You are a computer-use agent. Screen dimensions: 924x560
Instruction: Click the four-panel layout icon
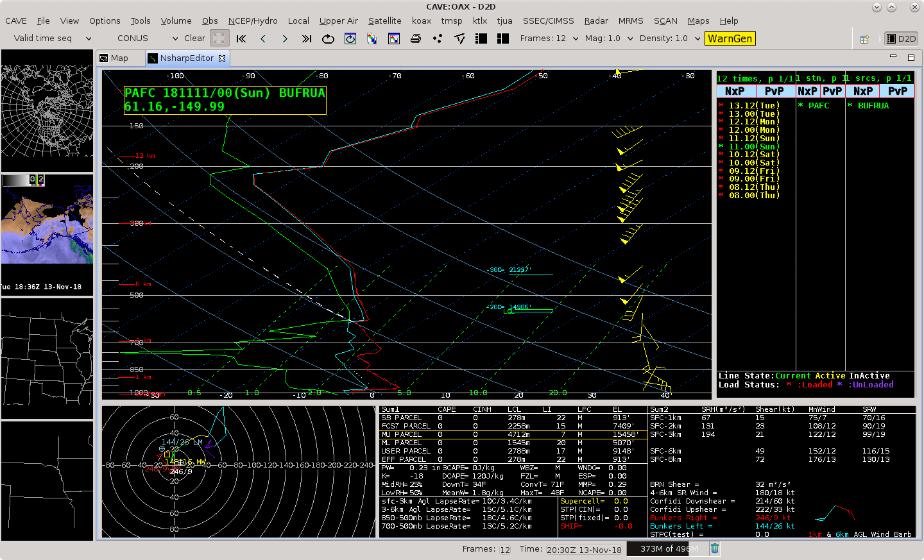point(503,38)
